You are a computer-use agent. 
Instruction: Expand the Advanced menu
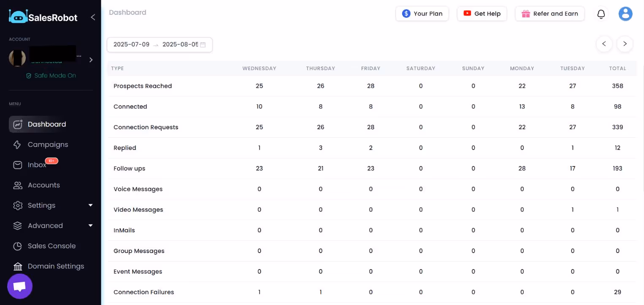(x=90, y=226)
